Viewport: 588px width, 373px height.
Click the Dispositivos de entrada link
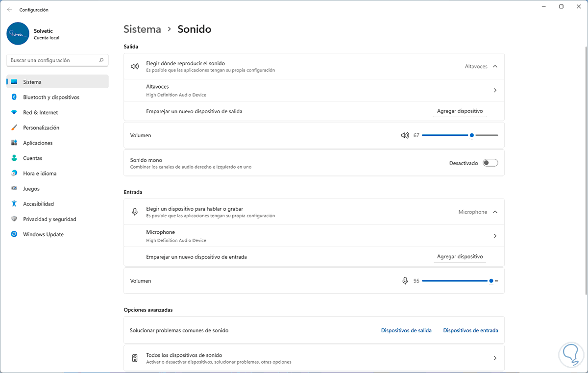(x=470, y=330)
